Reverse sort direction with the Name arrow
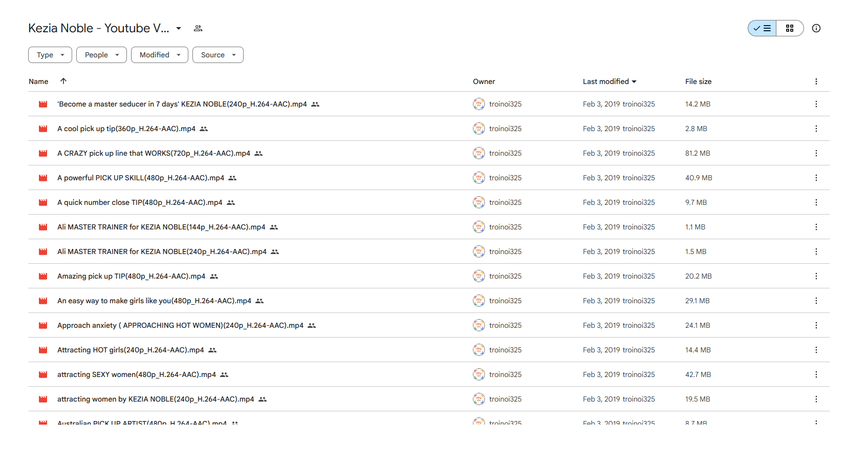 pos(63,81)
